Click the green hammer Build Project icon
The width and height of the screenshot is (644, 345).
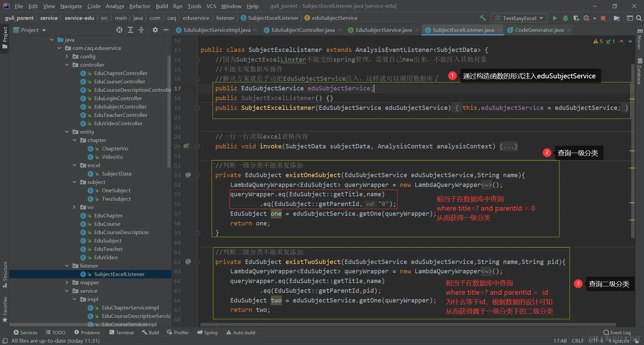click(483, 18)
